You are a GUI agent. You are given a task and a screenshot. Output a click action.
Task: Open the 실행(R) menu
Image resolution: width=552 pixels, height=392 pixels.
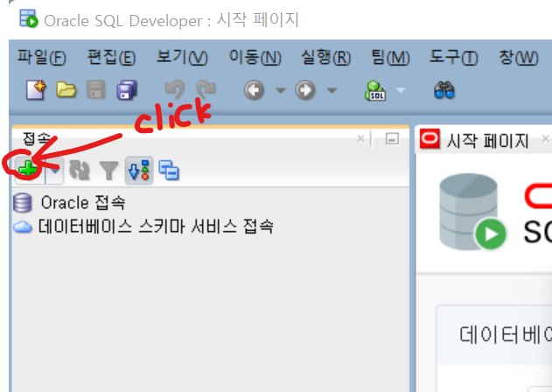(x=326, y=57)
